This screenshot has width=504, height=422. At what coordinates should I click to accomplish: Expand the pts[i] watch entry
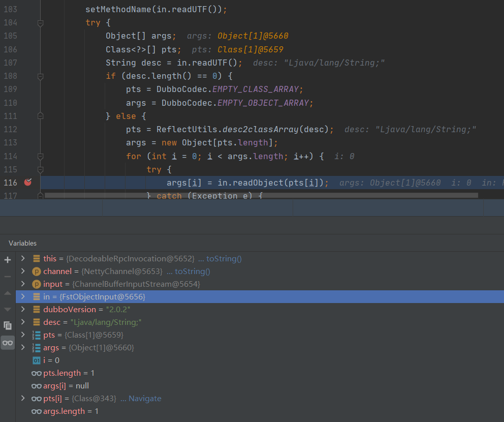[x=23, y=399]
